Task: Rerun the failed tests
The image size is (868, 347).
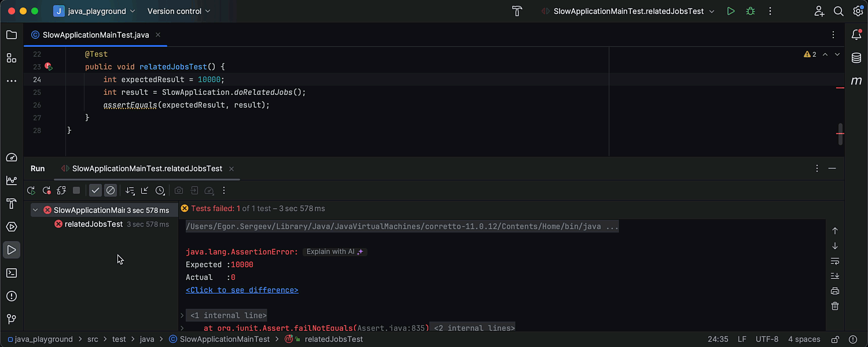Action: [46, 190]
